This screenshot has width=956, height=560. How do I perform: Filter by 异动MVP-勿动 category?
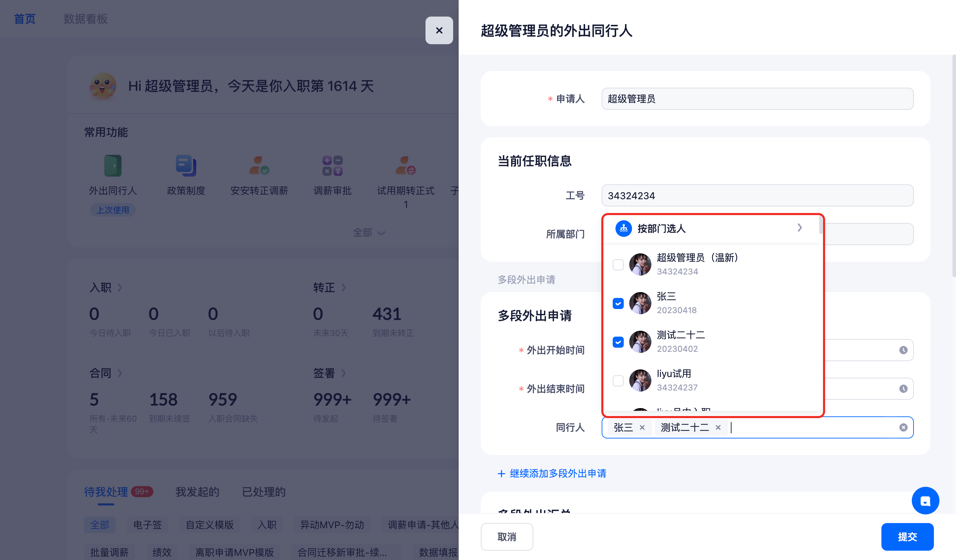332,525
